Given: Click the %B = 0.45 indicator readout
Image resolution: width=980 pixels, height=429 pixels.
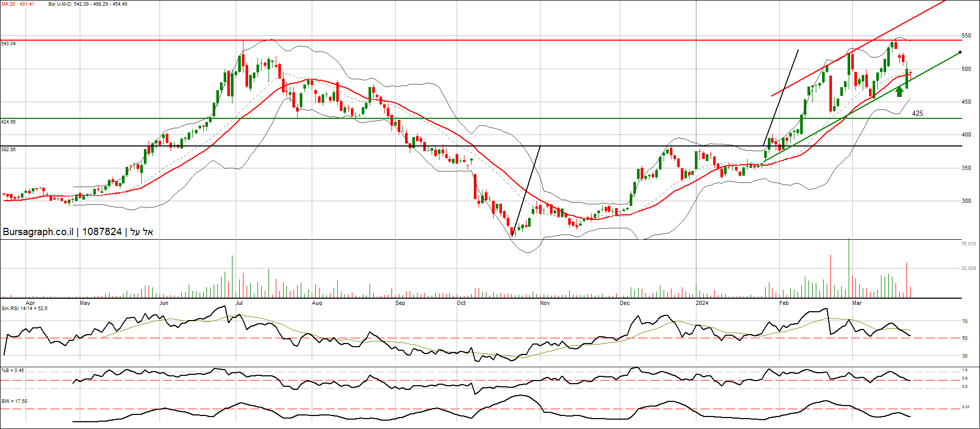Looking at the screenshot, I should coord(13,371).
